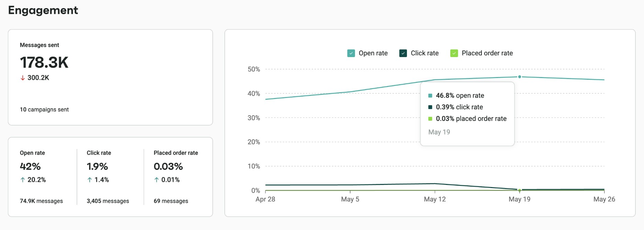Viewport: 644px width, 230px height.
Task: Click the red downward arrow beside 300.2K
Action: click(23, 78)
